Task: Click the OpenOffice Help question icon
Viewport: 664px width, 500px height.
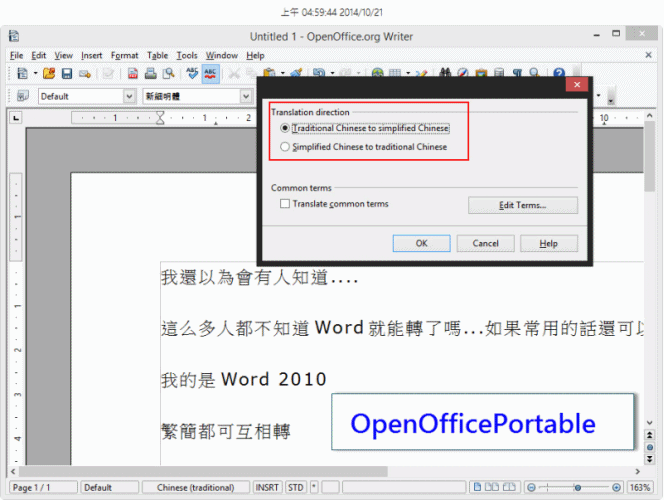Action: [x=559, y=72]
